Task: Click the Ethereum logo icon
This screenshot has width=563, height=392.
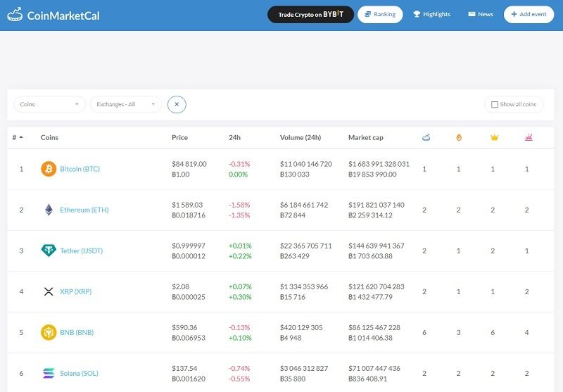Action: (49, 210)
